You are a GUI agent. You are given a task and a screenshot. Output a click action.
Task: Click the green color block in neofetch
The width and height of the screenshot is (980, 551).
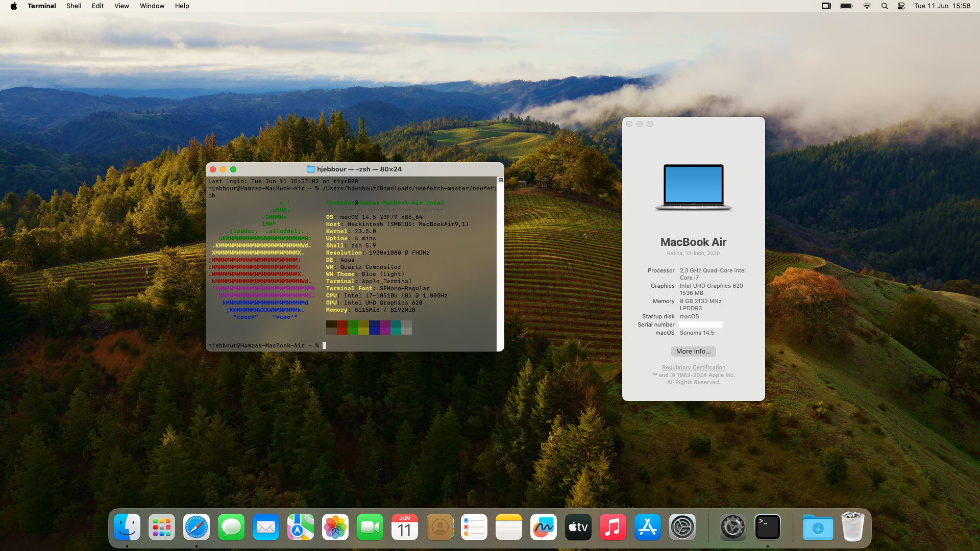[x=353, y=328]
